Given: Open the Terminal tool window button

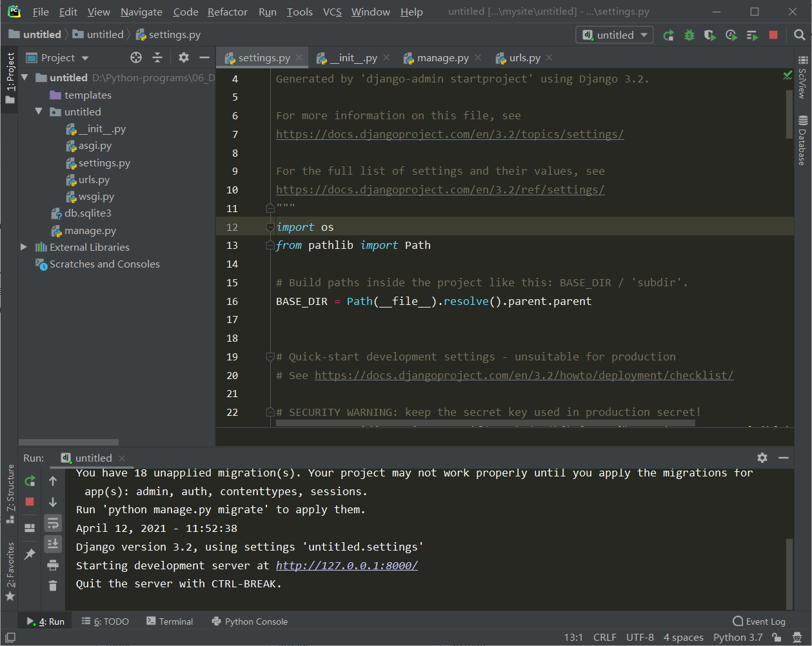Looking at the screenshot, I should [x=170, y=622].
